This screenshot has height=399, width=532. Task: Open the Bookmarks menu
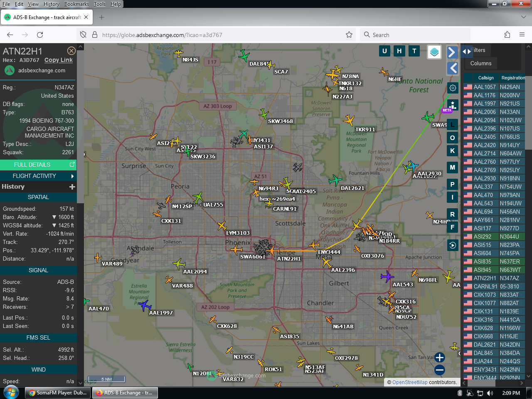click(76, 4)
